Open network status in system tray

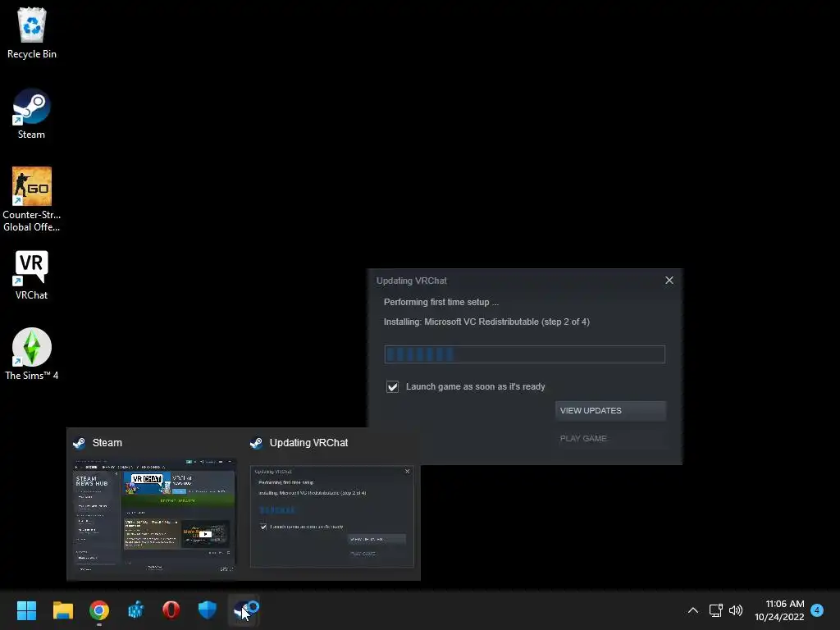point(715,610)
